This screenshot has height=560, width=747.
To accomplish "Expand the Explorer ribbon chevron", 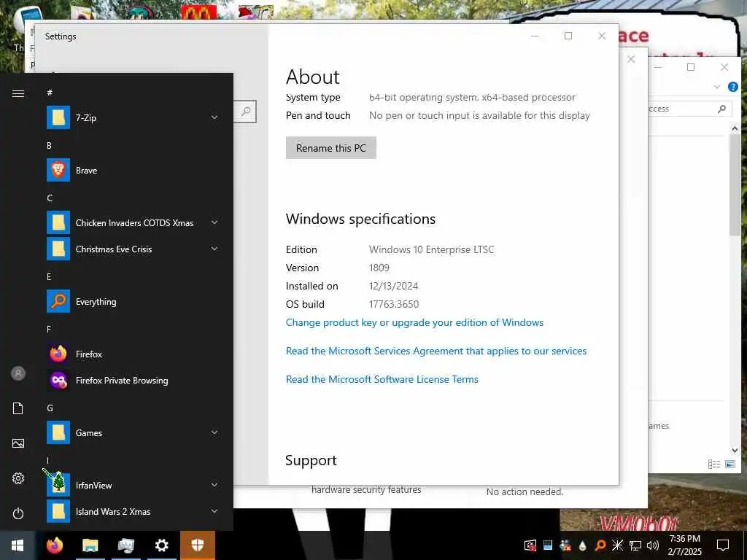I will pyautogui.click(x=717, y=87).
